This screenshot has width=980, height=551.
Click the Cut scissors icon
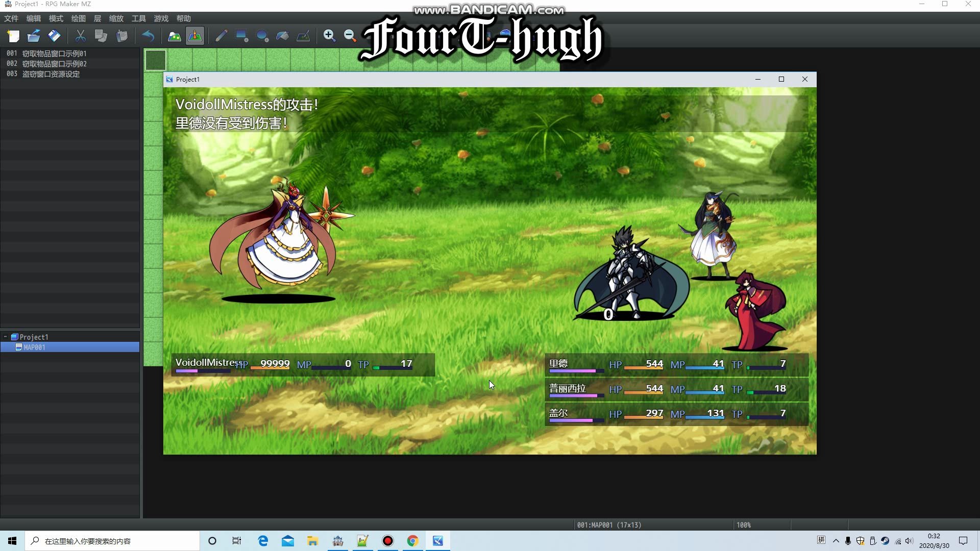[x=80, y=36]
